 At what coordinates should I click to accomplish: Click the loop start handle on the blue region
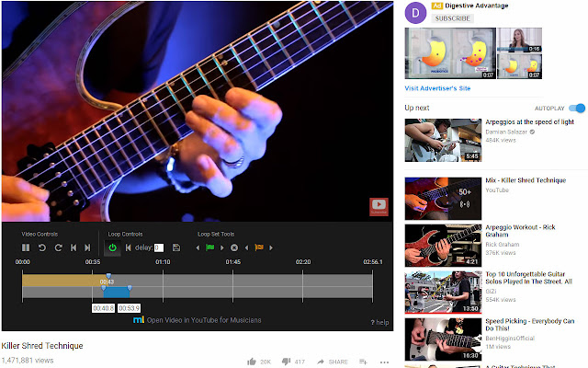click(x=104, y=288)
